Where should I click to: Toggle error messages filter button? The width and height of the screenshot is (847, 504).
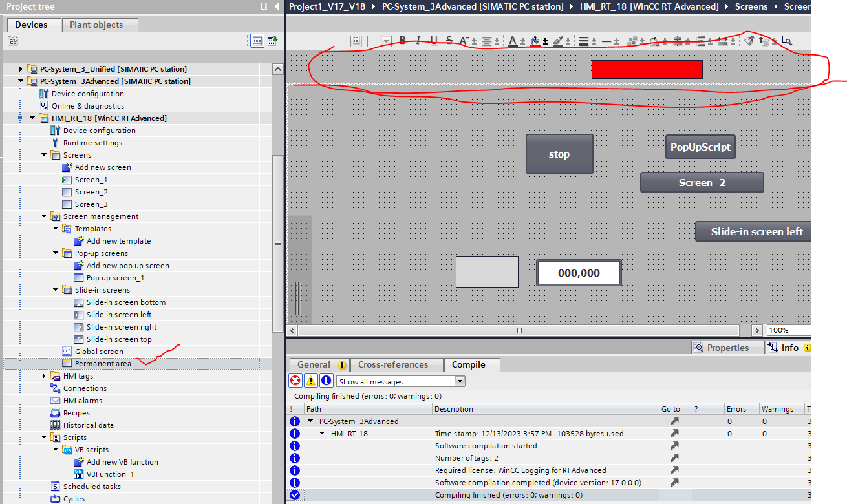pos(295,381)
